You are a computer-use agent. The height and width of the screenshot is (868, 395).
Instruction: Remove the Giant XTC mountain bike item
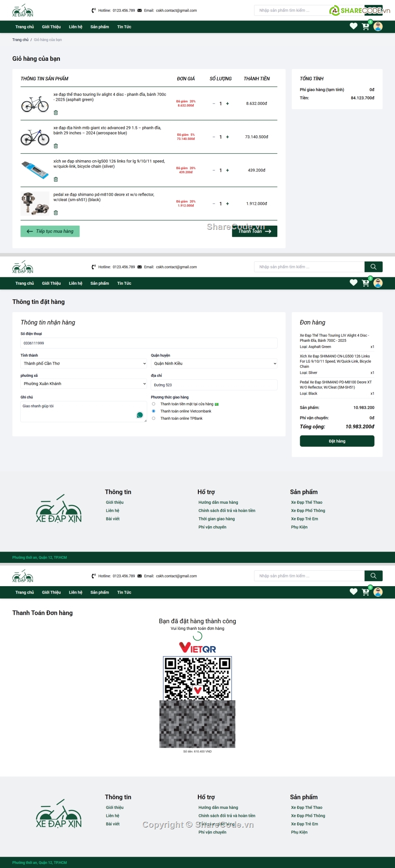click(x=56, y=146)
